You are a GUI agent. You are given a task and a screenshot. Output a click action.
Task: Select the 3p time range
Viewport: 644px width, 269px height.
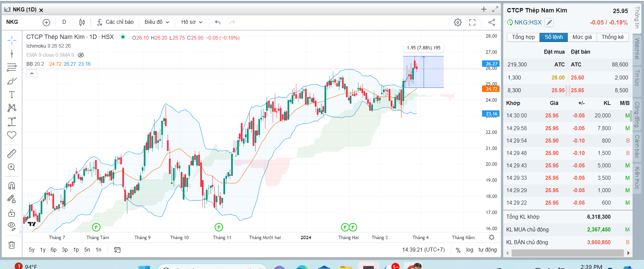click(65, 250)
